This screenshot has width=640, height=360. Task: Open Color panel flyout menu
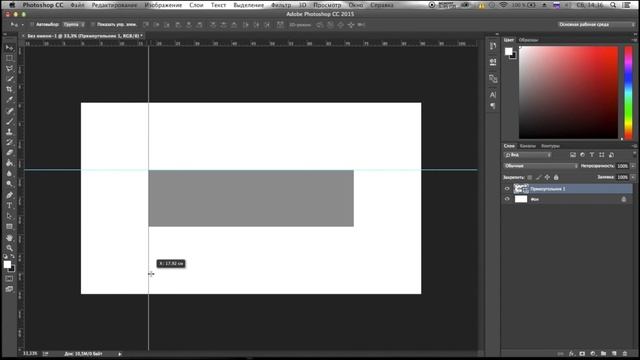pyautogui.click(x=634, y=40)
